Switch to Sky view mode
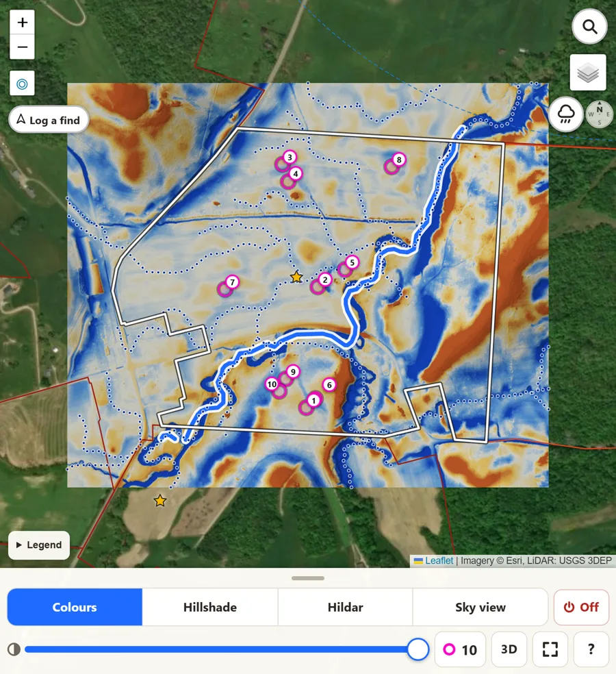This screenshot has height=674, width=616. click(480, 607)
